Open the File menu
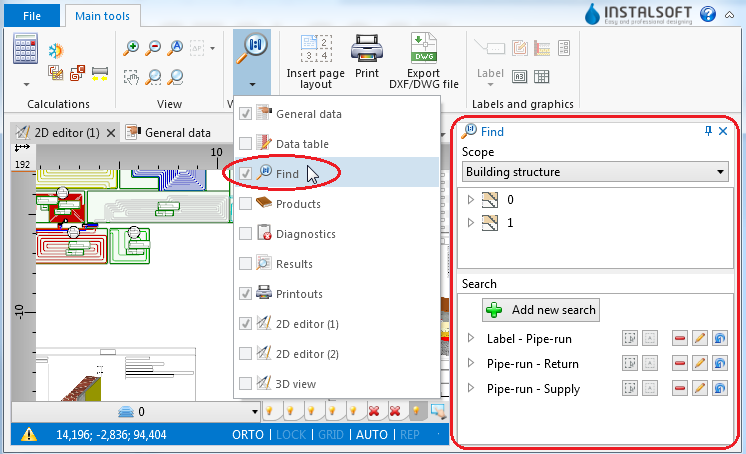Screen dimensions: 746x454 pyautogui.click(x=32, y=16)
